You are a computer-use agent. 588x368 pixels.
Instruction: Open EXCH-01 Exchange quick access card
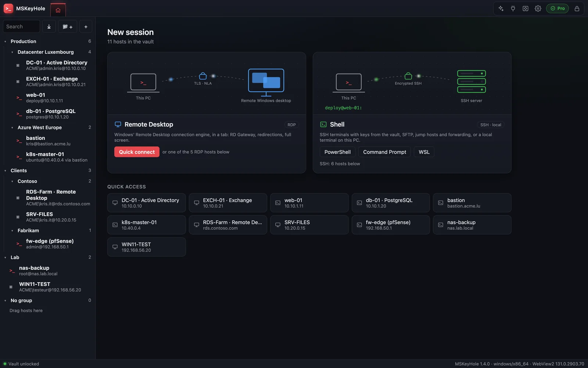(228, 203)
